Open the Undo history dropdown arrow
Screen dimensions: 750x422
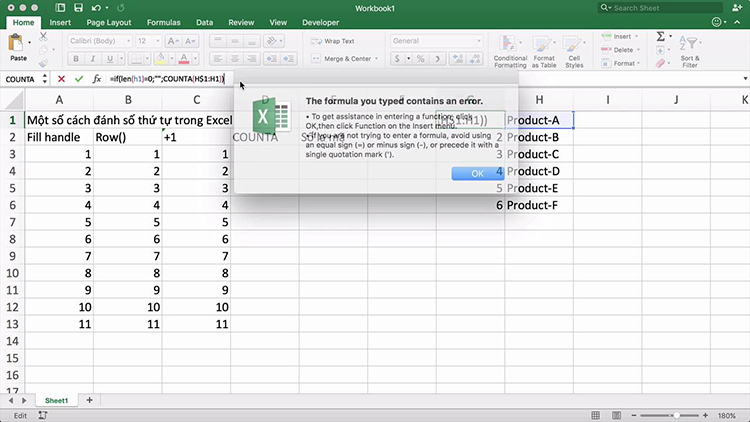point(107,8)
